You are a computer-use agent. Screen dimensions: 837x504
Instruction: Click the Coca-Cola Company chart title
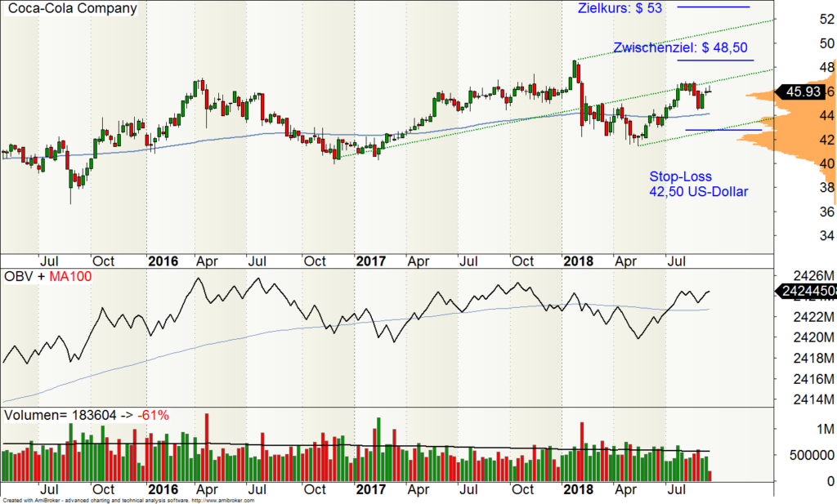coord(72,8)
